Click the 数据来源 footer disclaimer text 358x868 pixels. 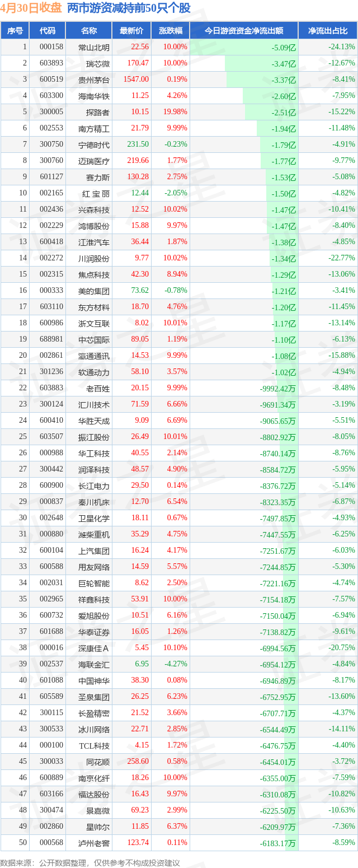click(90, 863)
